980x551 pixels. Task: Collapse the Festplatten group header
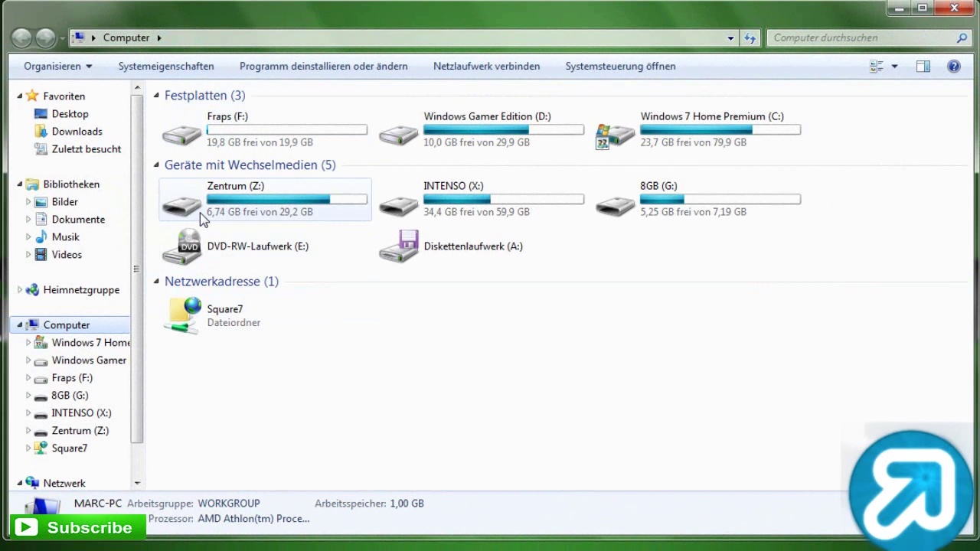157,96
